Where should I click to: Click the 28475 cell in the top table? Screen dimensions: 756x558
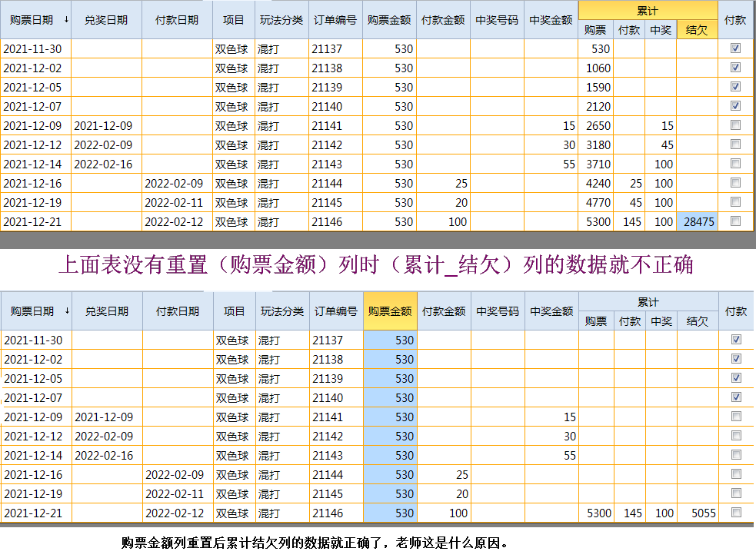click(x=698, y=221)
